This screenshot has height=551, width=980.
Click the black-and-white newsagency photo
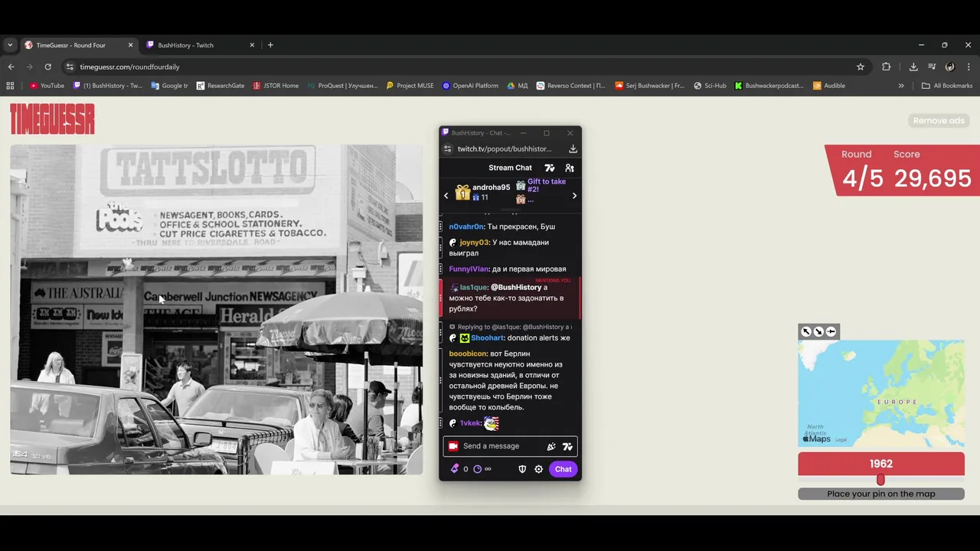tap(217, 310)
